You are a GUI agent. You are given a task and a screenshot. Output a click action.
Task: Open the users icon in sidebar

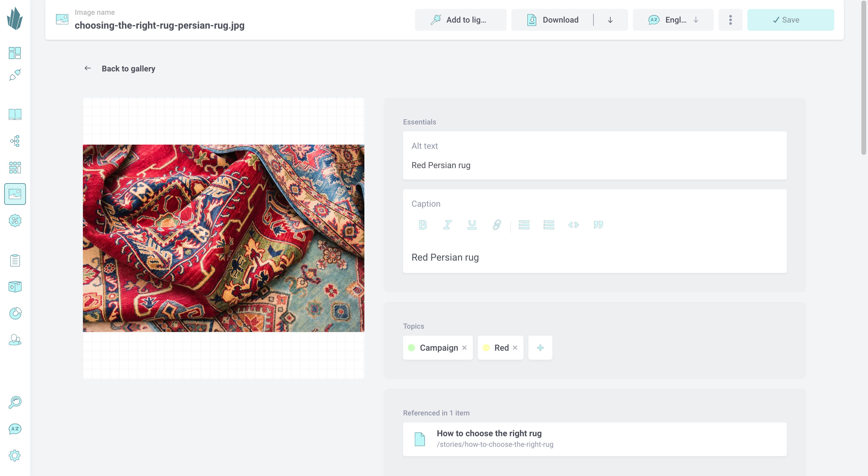[x=15, y=340]
